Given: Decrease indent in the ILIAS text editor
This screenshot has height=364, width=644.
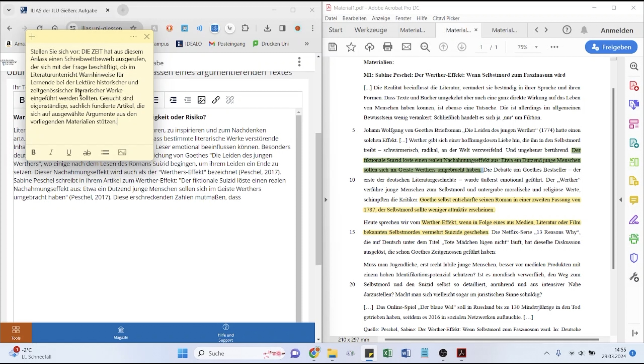Looking at the screenshot, I should coord(187,100).
